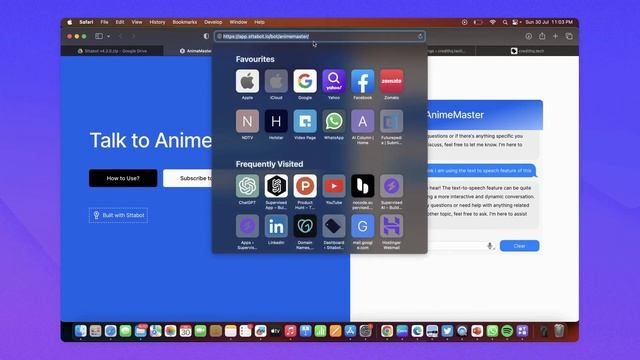Toggle the Safari sidebar
640x360 pixels.
coord(99,36)
